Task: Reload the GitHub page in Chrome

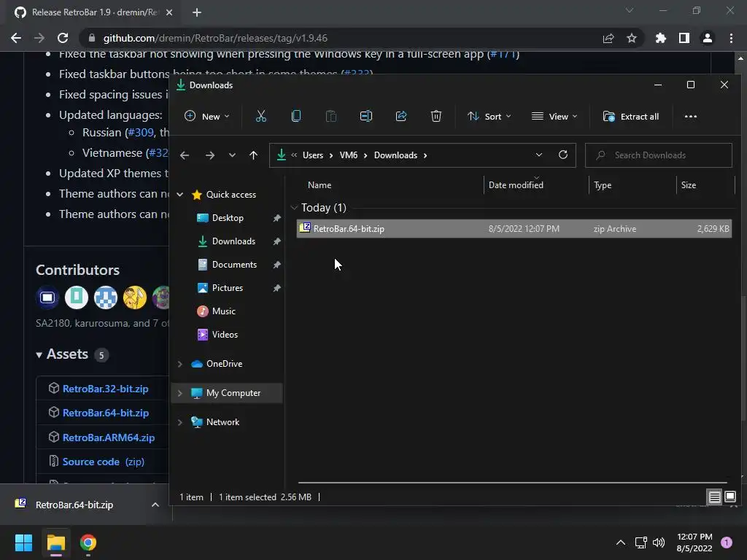Action: [x=63, y=38]
